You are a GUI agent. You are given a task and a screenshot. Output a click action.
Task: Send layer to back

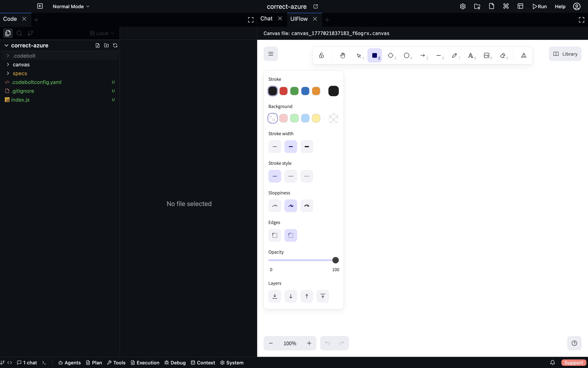[x=275, y=296]
